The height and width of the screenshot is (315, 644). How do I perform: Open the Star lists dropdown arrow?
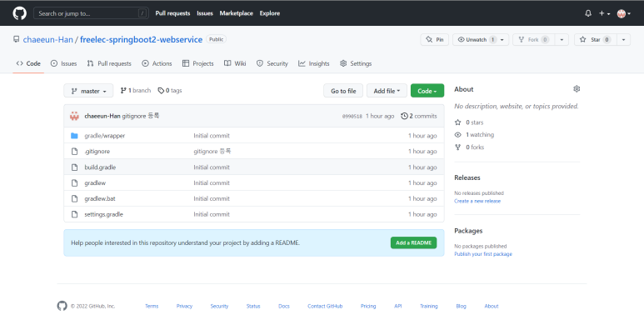point(623,40)
